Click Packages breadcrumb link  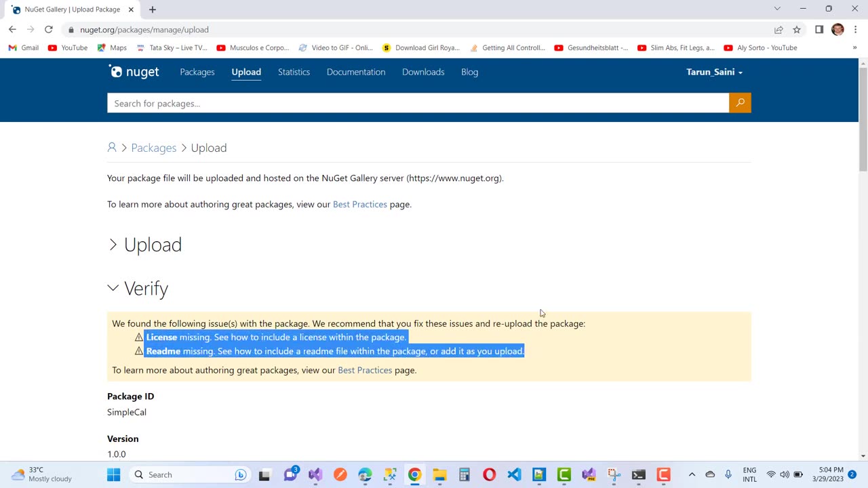point(154,148)
